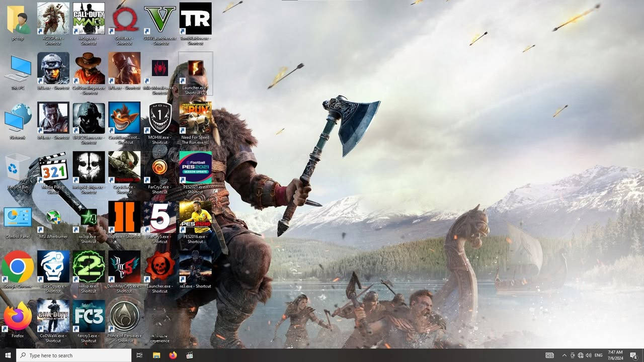The width and height of the screenshot is (644, 362).
Task: Select the bf1.exe Battlefield 1 shortcut
Action: point(124,71)
